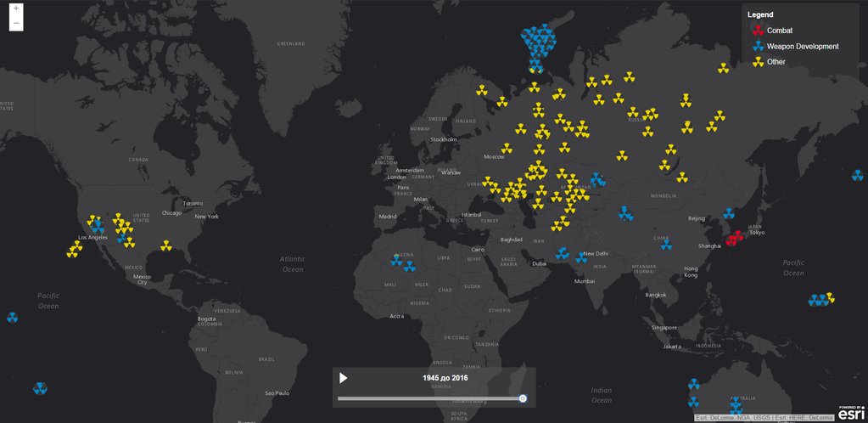The width and height of the screenshot is (868, 423).
Task: Zoom out of the map
Action: 16,24
